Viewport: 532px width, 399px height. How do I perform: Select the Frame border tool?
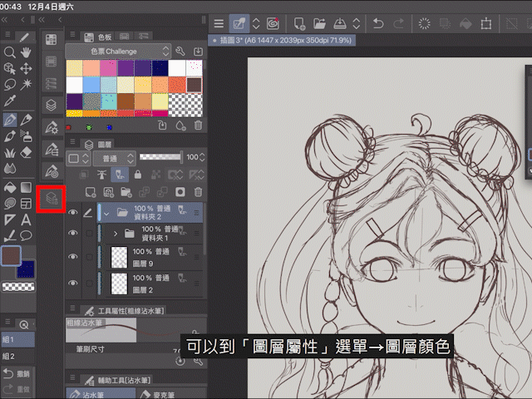(26, 203)
